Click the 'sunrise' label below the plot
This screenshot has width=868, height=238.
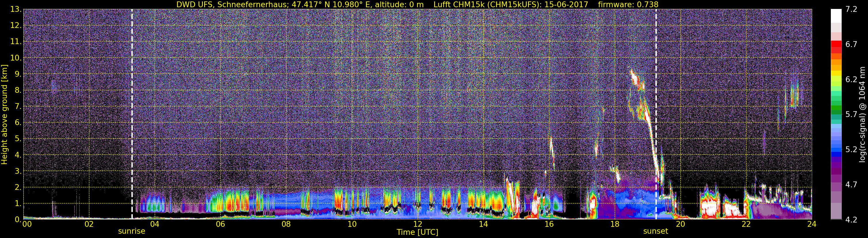tap(131, 231)
